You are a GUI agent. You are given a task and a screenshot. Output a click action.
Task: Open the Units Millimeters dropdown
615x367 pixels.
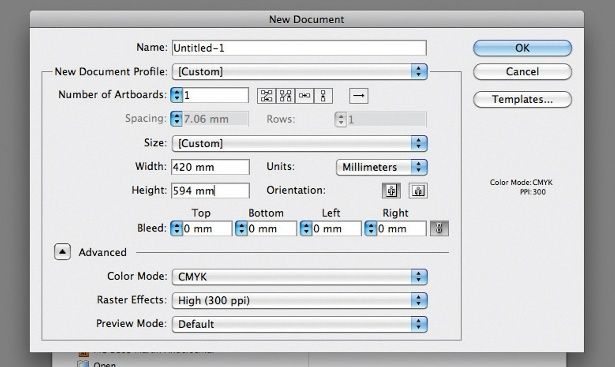382,167
